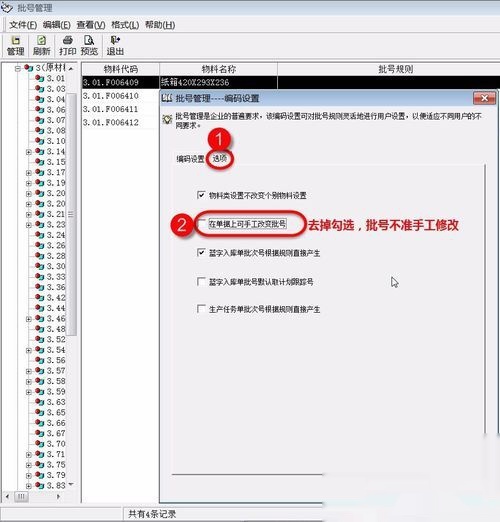This screenshot has width=500, height=522.
Task: Collapse the 3(原材料) root node
Action: click(x=18, y=69)
